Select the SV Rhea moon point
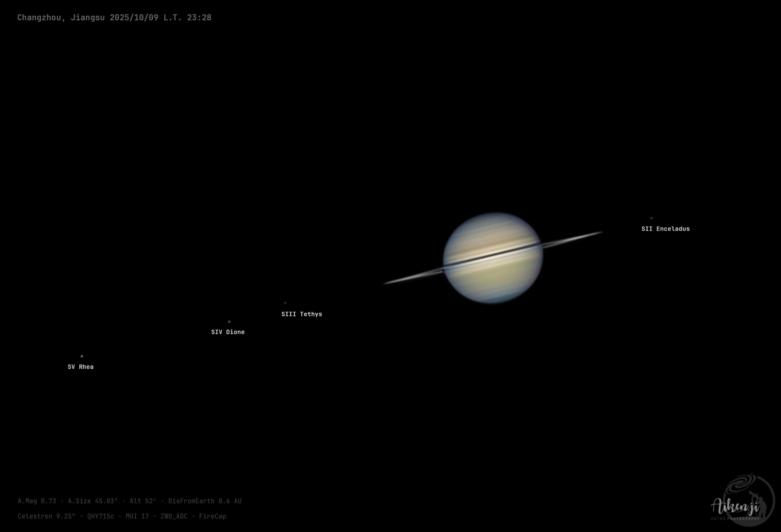Viewport: 781px width, 532px height. [x=82, y=355]
